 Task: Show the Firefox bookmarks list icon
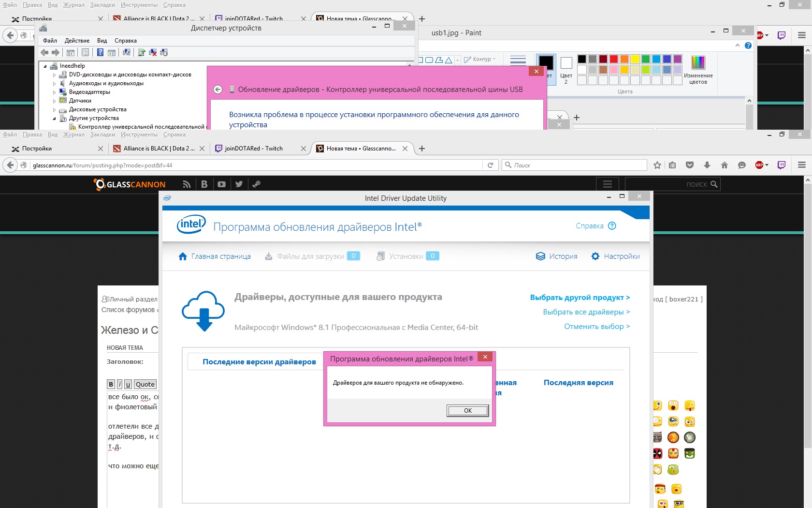click(x=672, y=165)
